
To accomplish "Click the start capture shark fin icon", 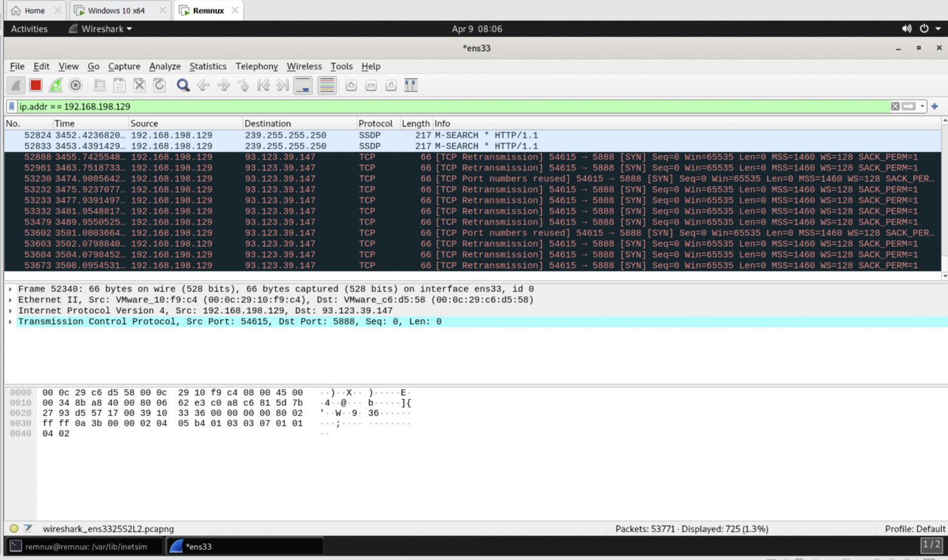I will tap(16, 86).
